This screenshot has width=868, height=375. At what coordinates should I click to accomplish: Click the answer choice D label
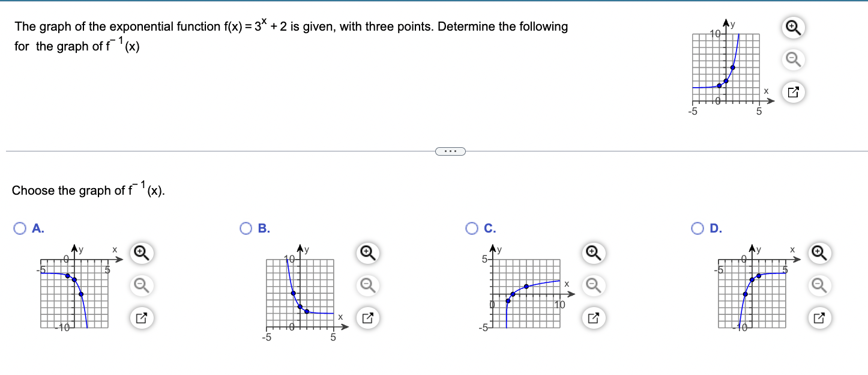(714, 228)
